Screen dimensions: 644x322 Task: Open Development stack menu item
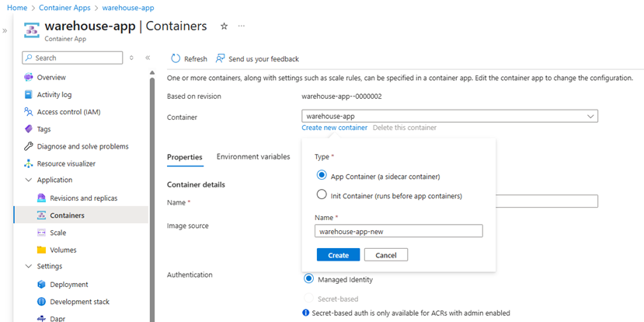coord(81,302)
